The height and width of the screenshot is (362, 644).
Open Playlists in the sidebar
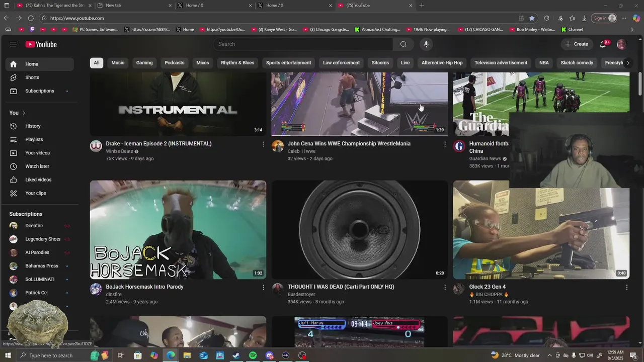40,139
